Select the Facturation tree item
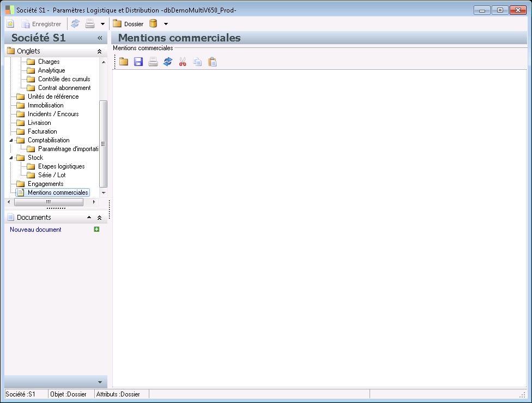Viewport: 532px width, 403px height. point(42,131)
